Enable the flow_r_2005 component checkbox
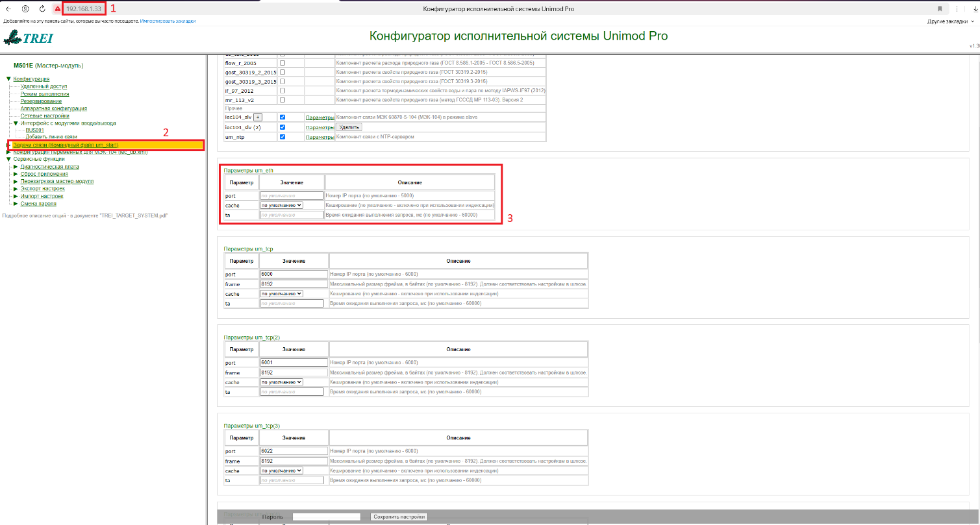This screenshot has height=525, width=980. 283,63
